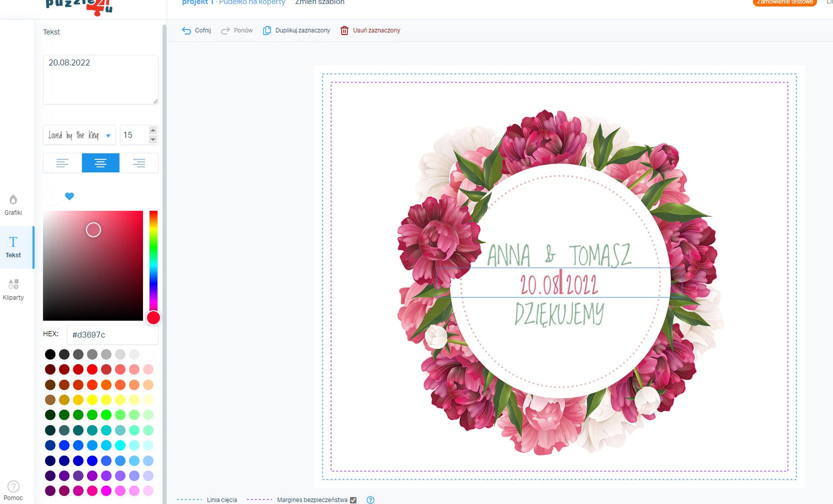Image resolution: width=833 pixels, height=504 pixels.
Task: Open the Pomoc help icon
Action: [13, 487]
